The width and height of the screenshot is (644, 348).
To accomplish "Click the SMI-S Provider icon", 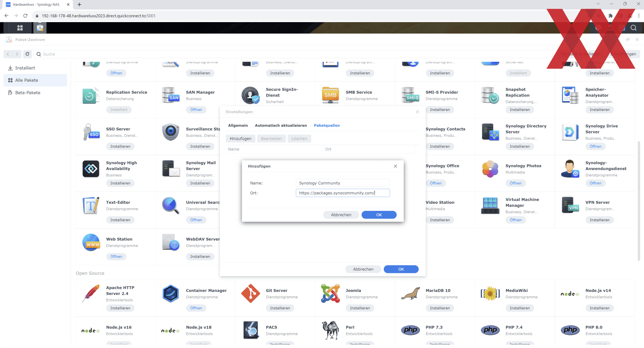I will click(x=410, y=95).
